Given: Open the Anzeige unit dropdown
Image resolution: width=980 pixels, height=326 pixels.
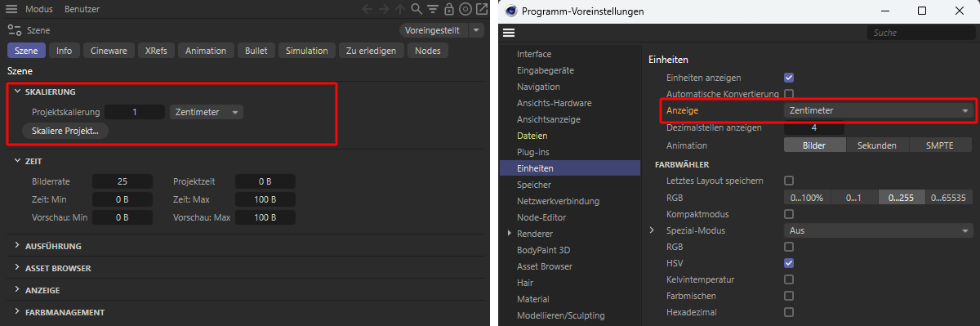Looking at the screenshot, I should (x=878, y=110).
